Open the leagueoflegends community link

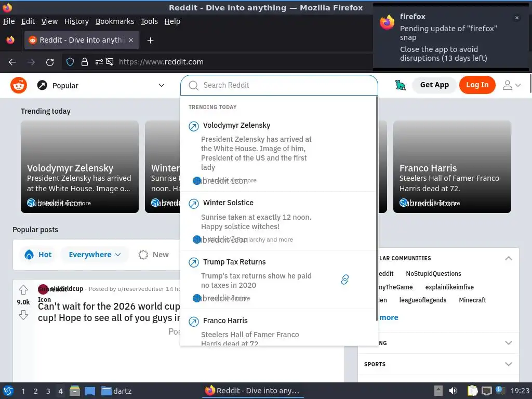(x=423, y=300)
